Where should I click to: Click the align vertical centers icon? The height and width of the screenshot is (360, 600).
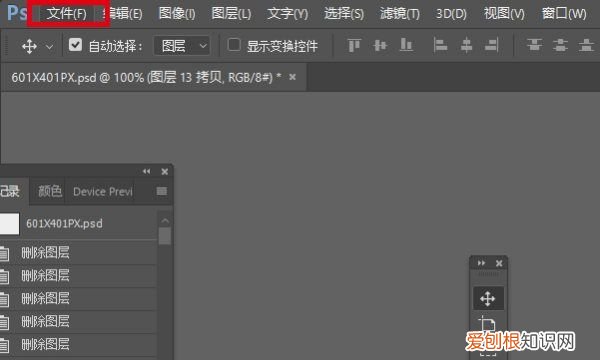380,46
